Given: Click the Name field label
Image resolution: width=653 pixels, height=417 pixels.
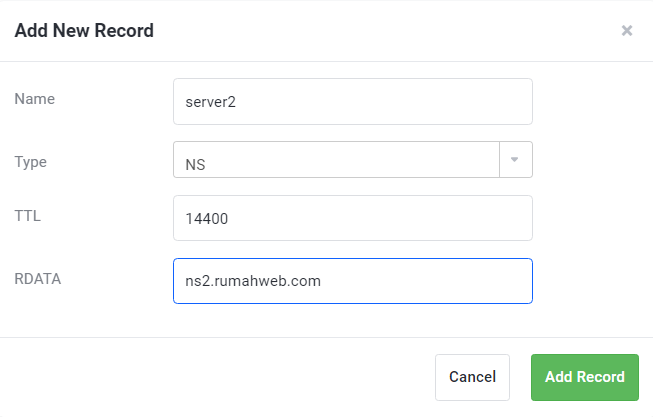Looking at the screenshot, I should coord(35,99).
